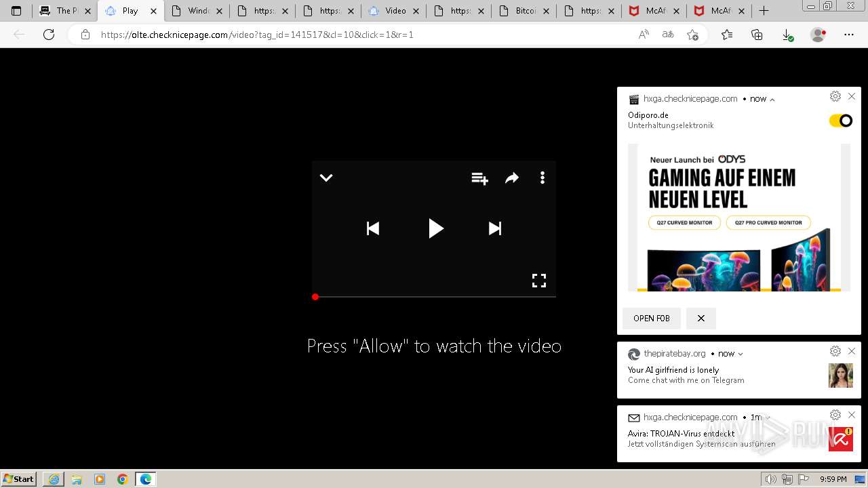Open the Favorites list
Screen dimensions: 868x488
(x=727, y=35)
